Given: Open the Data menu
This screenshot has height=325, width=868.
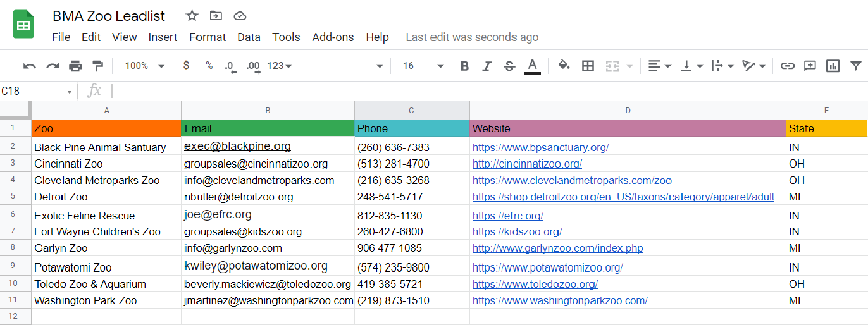Looking at the screenshot, I should [249, 37].
